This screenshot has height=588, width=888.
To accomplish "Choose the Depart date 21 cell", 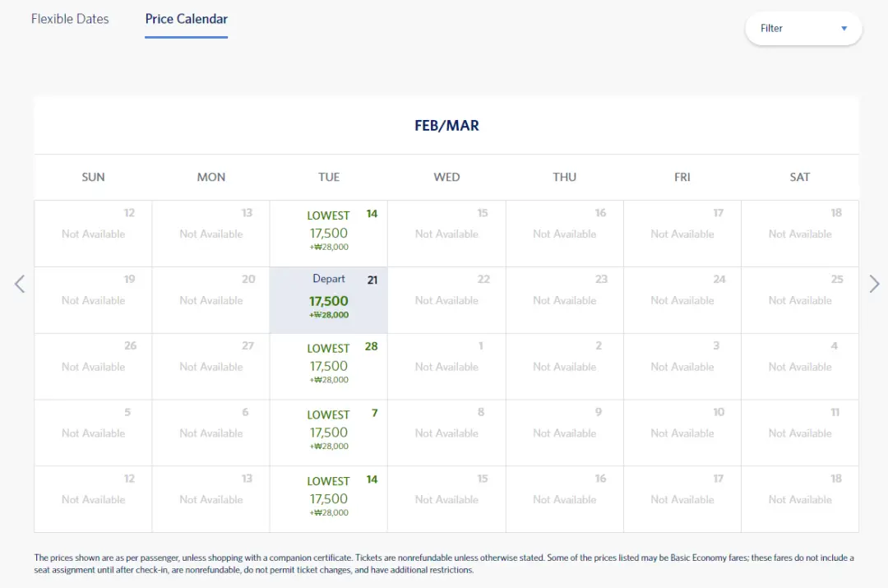I will pyautogui.click(x=328, y=300).
